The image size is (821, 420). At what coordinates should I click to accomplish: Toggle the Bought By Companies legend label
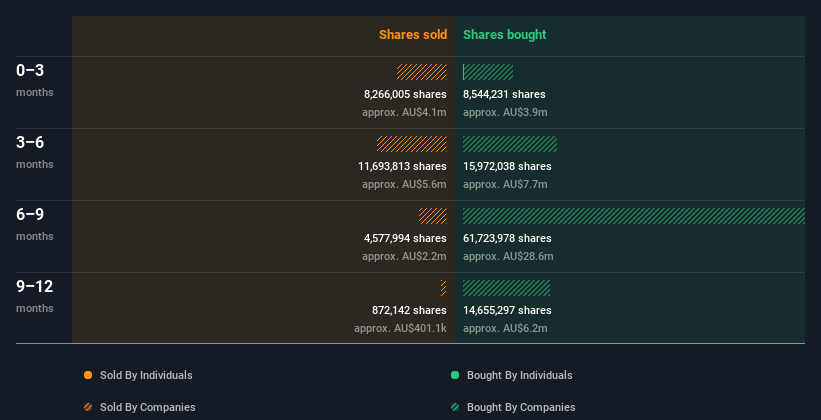[521, 407]
